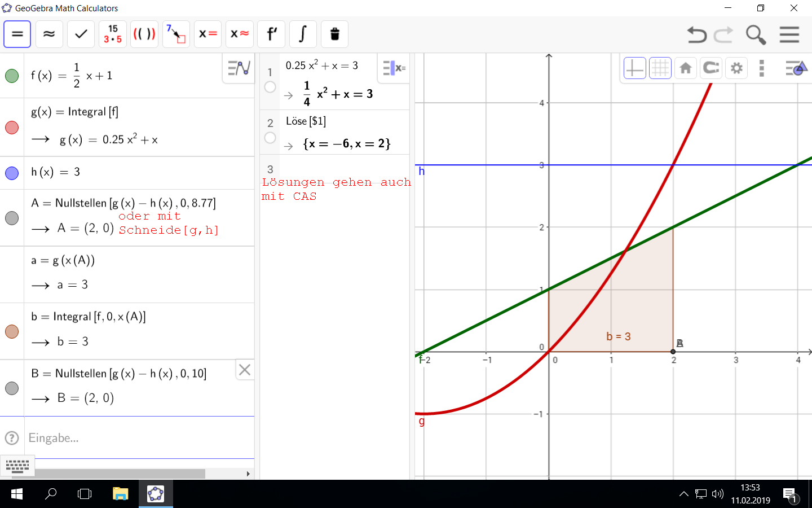This screenshot has width=812, height=508.
Task: Pick the Derivative f' tool
Action: point(271,34)
